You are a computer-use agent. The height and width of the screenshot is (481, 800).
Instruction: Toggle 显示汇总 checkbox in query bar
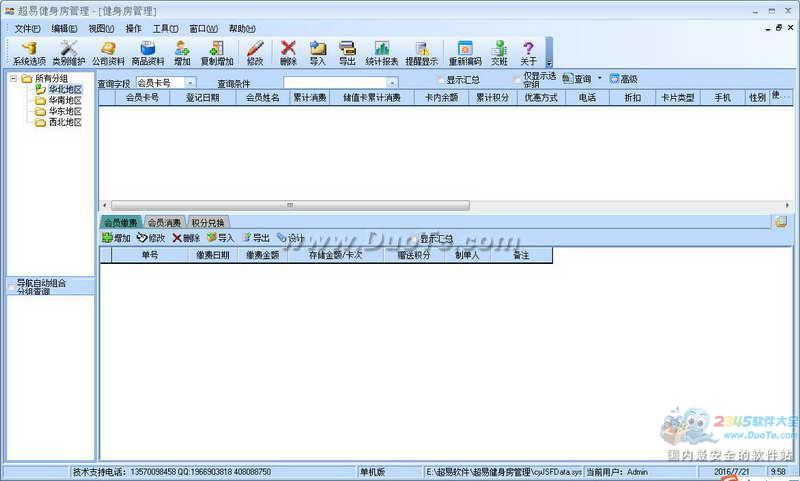click(441, 80)
